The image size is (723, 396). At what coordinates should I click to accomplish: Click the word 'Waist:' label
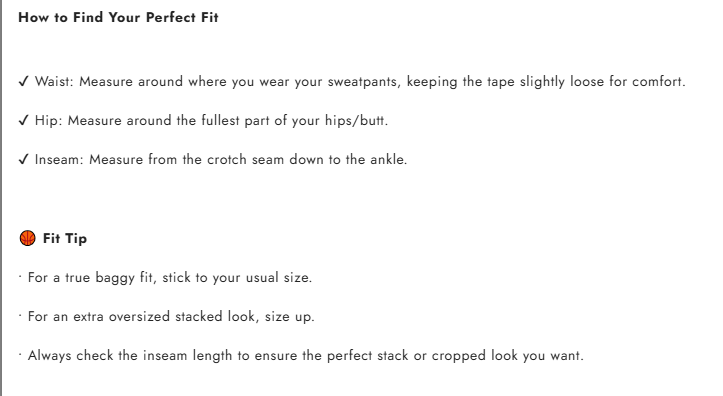(54, 82)
